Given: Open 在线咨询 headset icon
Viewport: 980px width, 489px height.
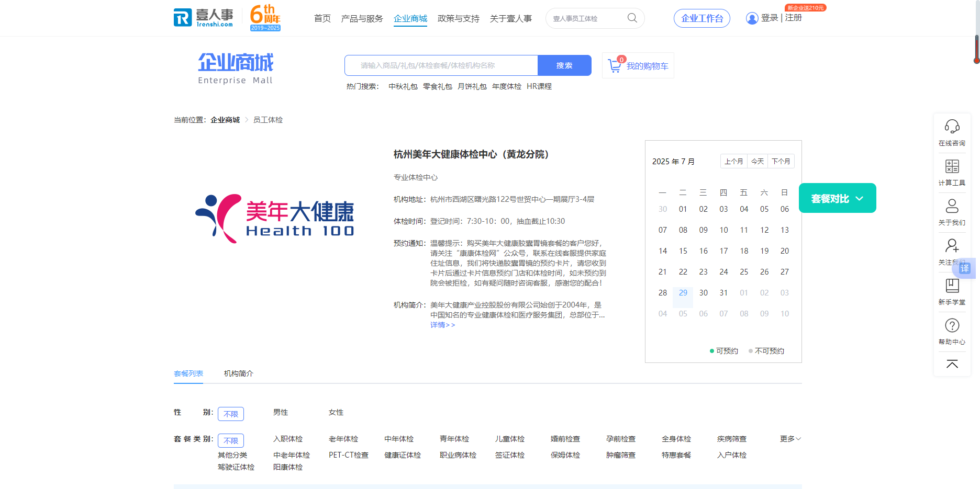Looking at the screenshot, I should pos(952,127).
